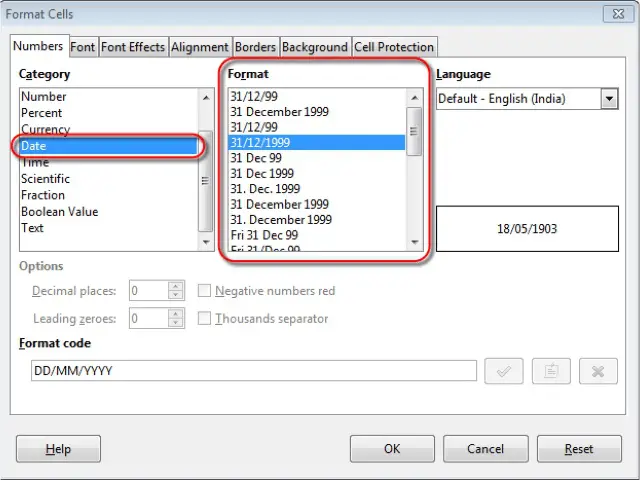The width and height of the screenshot is (640, 480).
Task: Click the delete format X icon
Action: [x=598, y=371]
